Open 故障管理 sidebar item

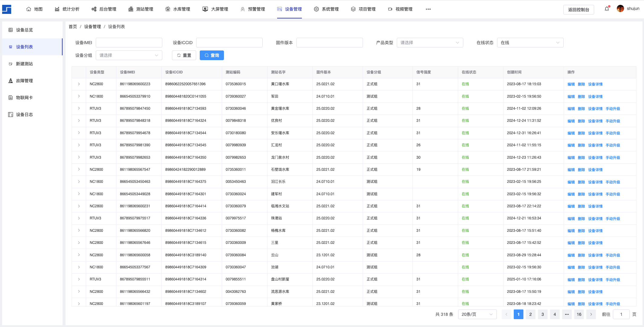pos(24,81)
